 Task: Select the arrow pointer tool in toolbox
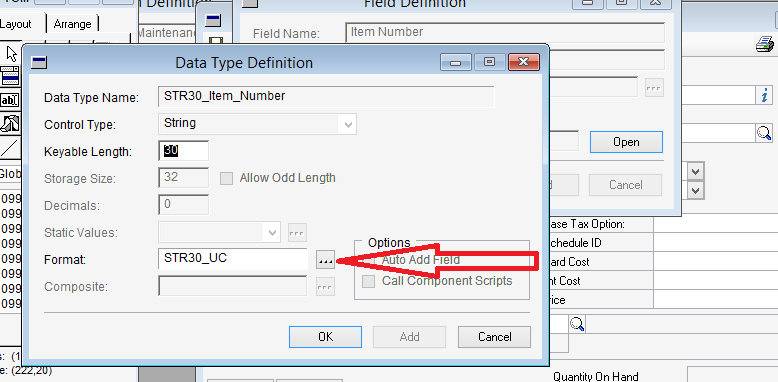click(x=10, y=53)
